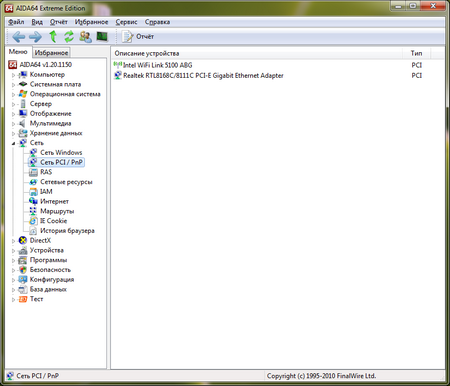Expand the Мультимедиа tree node
The width and height of the screenshot is (450, 386).
13,124
